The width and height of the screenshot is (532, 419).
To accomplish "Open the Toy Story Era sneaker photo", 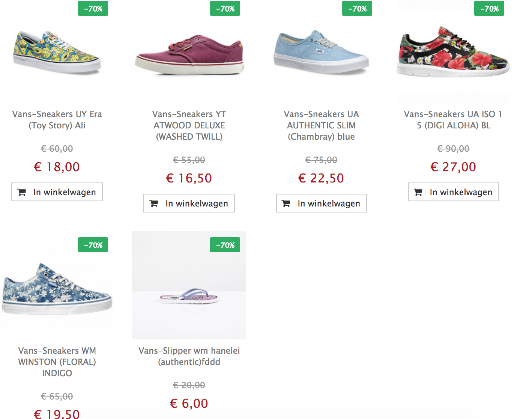I will pyautogui.click(x=57, y=53).
